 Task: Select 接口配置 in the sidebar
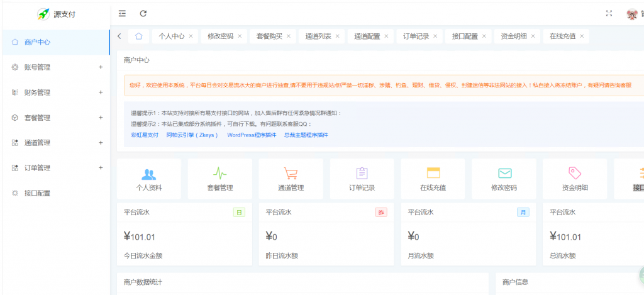pyautogui.click(x=37, y=193)
